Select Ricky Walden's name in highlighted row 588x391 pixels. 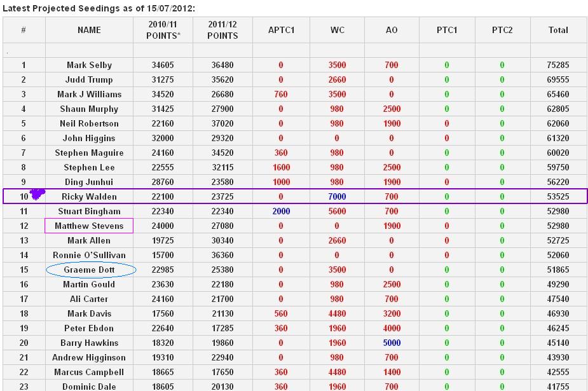pyautogui.click(x=89, y=196)
